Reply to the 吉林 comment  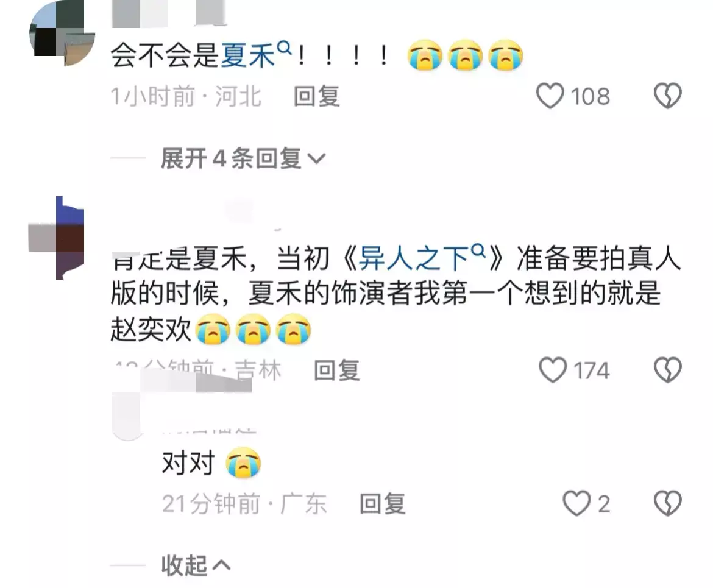click(337, 370)
